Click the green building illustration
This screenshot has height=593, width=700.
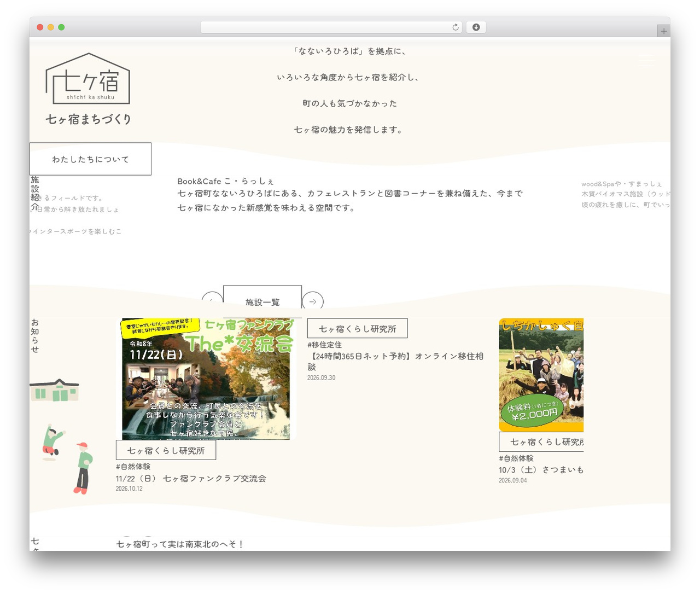(x=54, y=390)
